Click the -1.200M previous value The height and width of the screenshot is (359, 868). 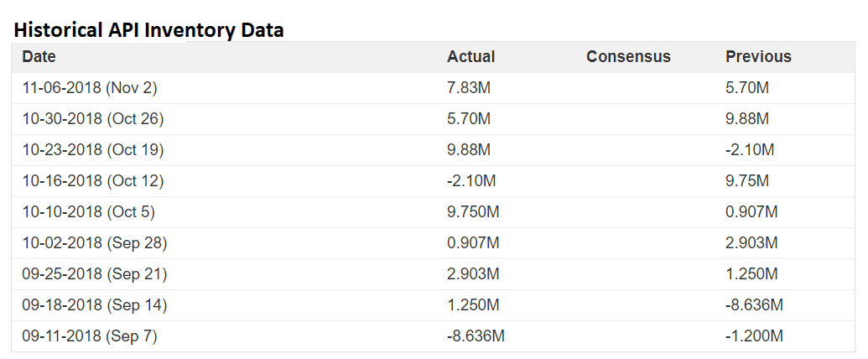point(754,336)
